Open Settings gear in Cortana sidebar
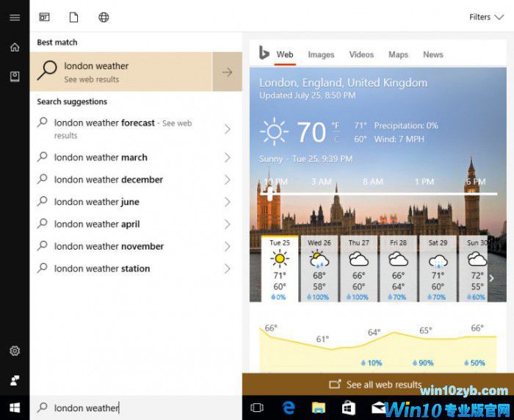The image size is (514, 420). 15,352
